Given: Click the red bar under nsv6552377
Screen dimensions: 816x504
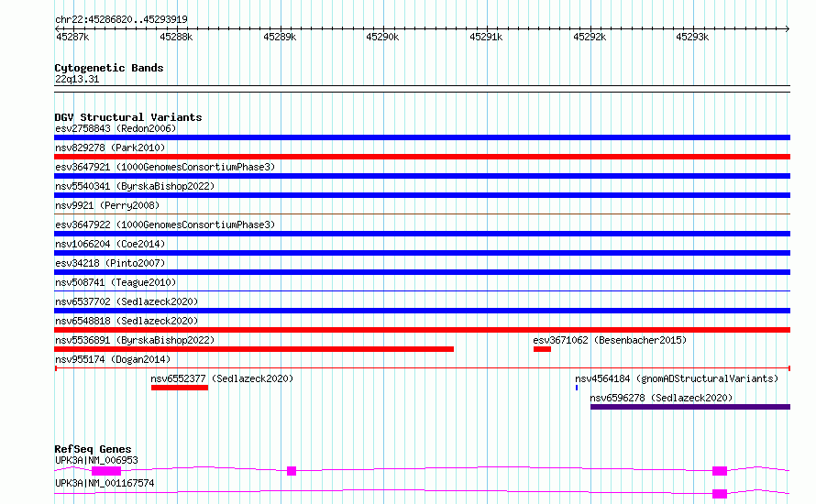Looking at the screenshot, I should [x=180, y=388].
